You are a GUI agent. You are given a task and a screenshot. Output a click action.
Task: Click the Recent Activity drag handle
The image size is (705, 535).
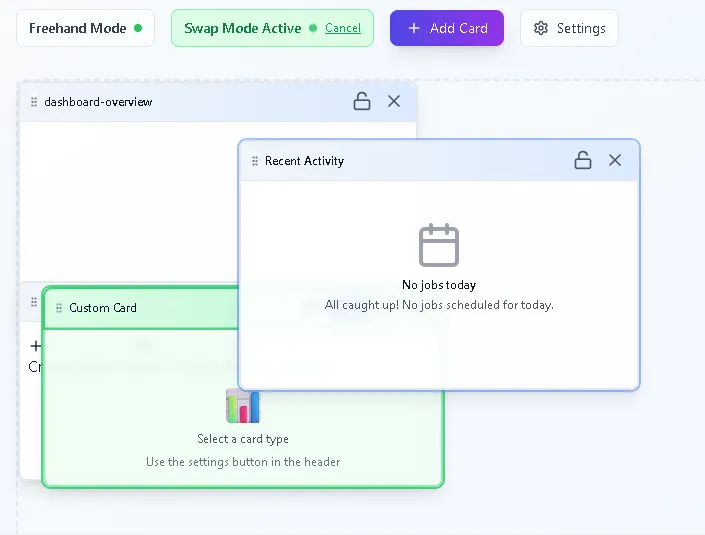click(255, 161)
